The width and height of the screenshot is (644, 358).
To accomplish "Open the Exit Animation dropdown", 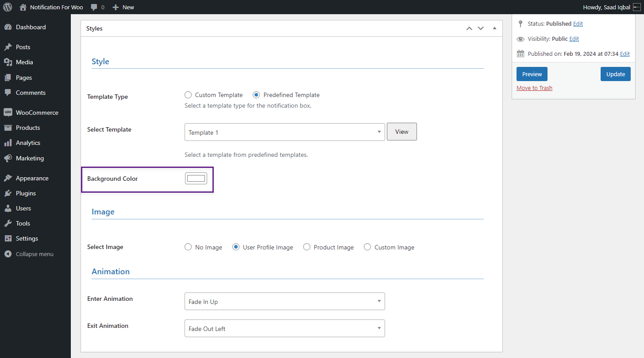I will click(x=285, y=328).
